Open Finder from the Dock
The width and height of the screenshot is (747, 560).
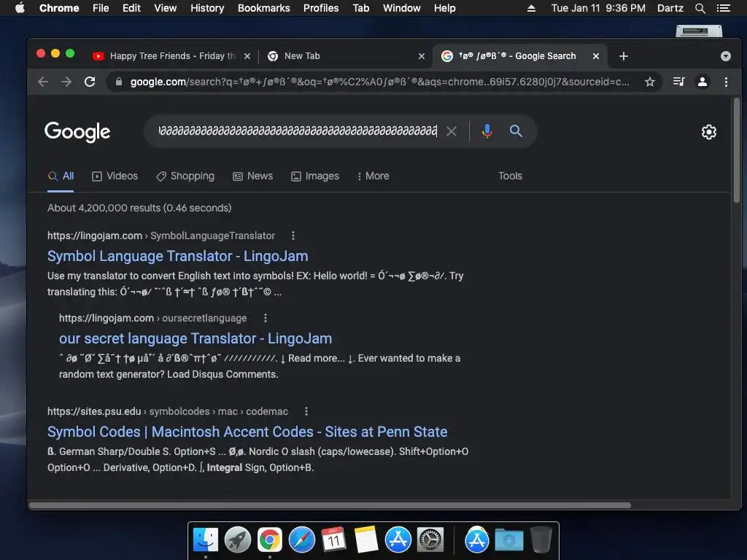[x=206, y=540]
